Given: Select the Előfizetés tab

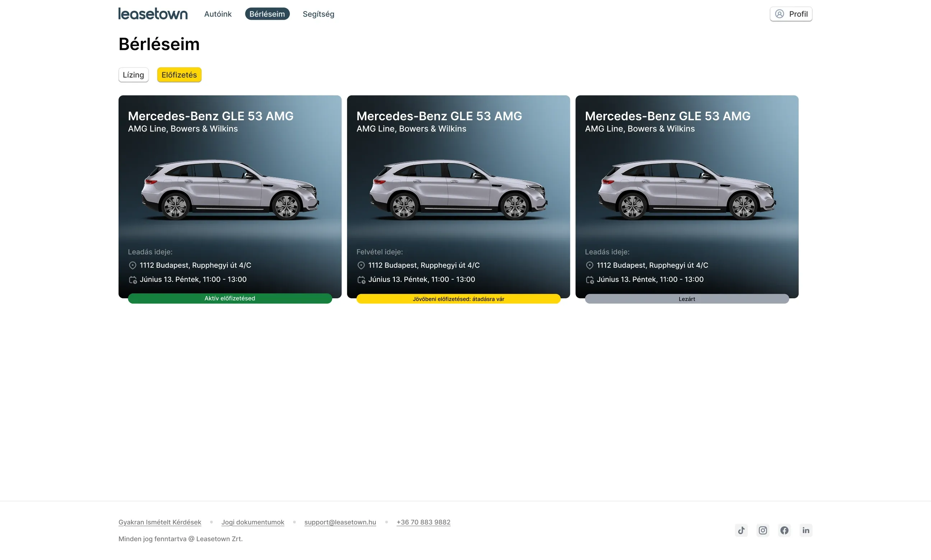Looking at the screenshot, I should coord(179,75).
